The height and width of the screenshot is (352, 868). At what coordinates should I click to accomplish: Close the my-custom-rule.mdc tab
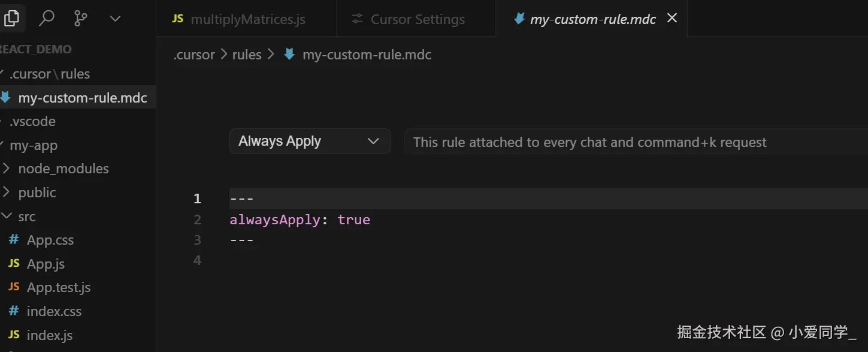(x=672, y=19)
